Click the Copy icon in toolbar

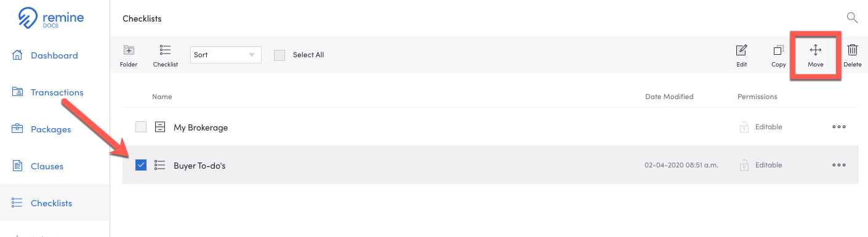point(779,50)
